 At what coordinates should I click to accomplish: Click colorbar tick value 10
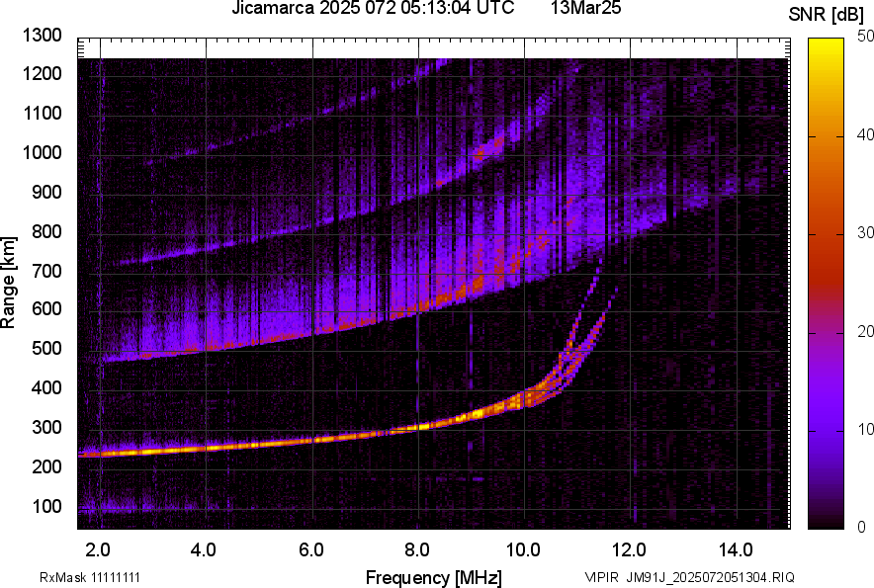click(866, 429)
